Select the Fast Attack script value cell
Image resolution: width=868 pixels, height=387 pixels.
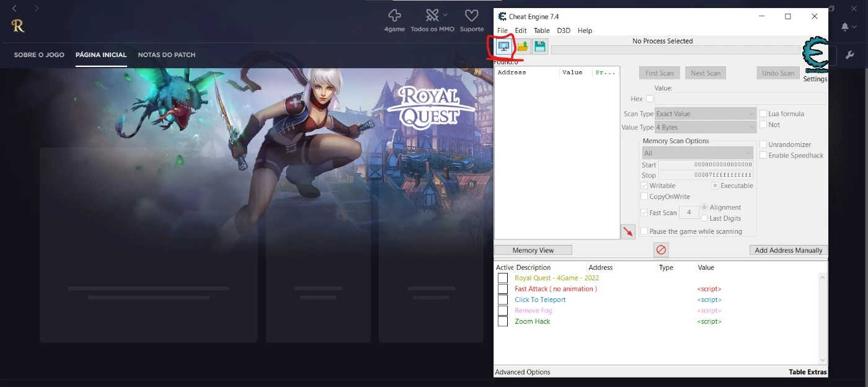click(709, 289)
